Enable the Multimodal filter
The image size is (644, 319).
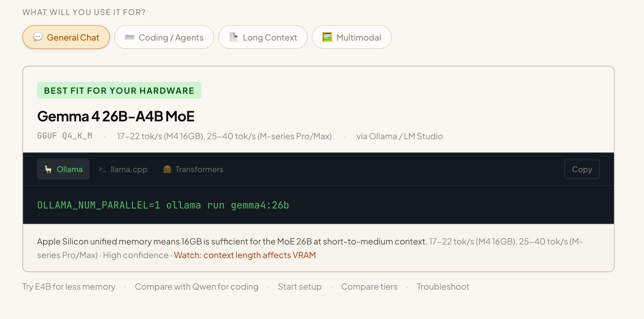[x=351, y=37]
